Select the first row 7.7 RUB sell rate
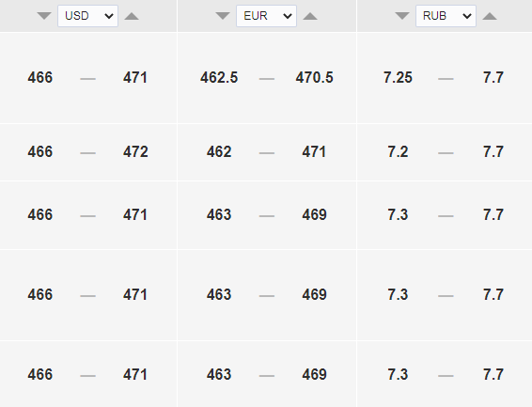Viewport: 532px width, 407px height. click(x=493, y=78)
